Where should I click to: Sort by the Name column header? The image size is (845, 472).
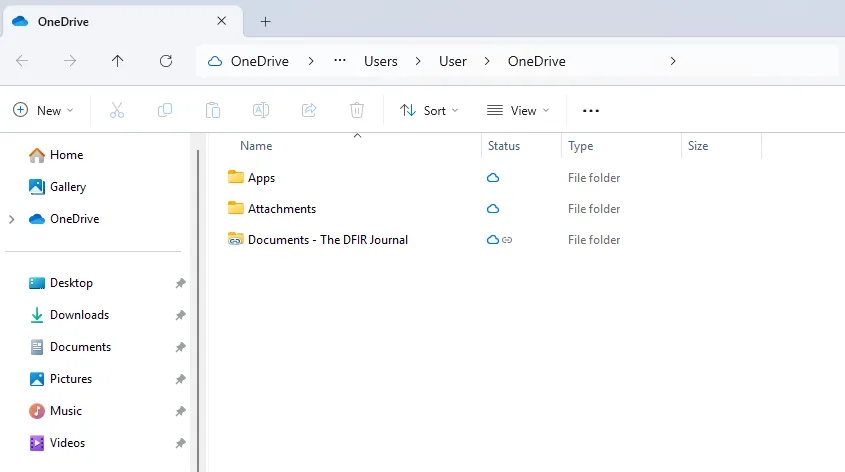[x=256, y=146]
